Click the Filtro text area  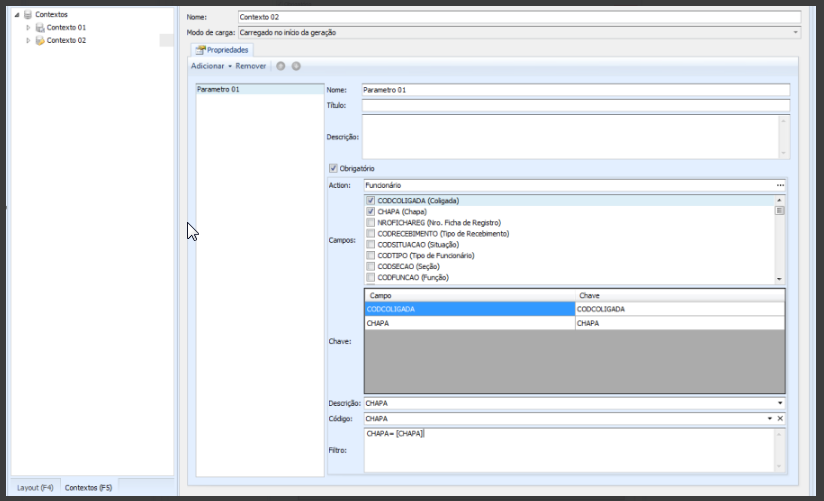pos(570,451)
